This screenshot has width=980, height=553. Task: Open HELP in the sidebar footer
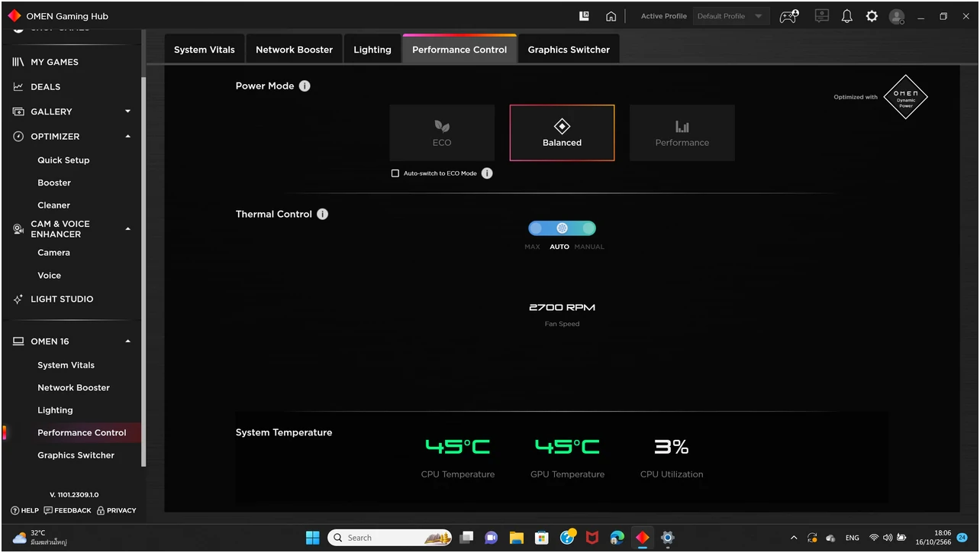[25, 510]
